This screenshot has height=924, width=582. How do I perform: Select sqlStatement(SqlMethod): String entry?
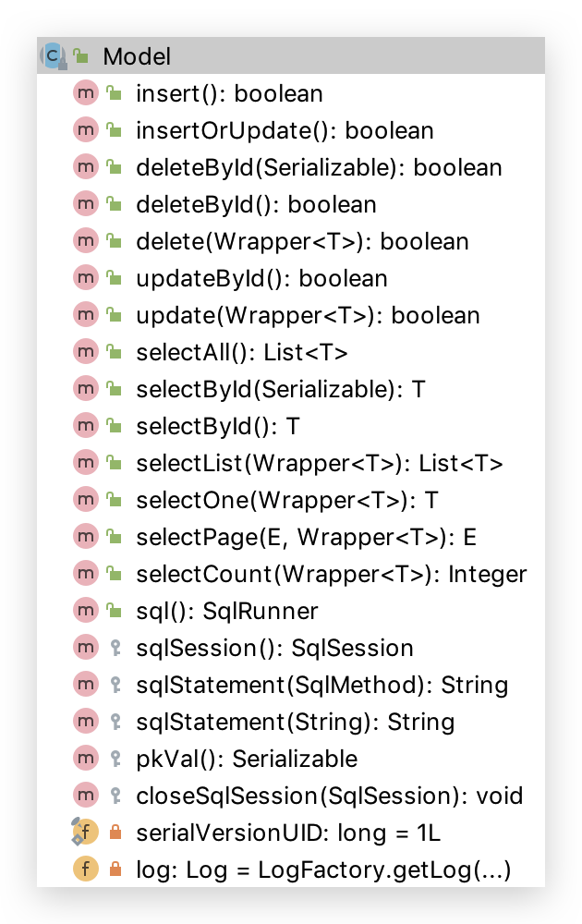coord(321,685)
